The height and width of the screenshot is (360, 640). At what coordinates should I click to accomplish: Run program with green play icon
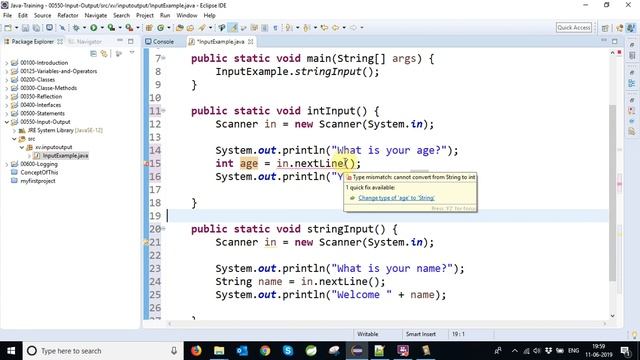pos(94,28)
